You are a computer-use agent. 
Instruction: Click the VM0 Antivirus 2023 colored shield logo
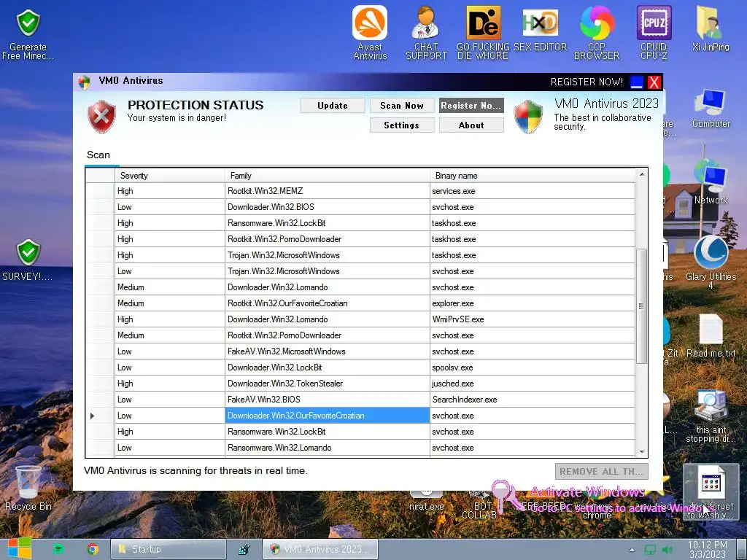(528, 116)
